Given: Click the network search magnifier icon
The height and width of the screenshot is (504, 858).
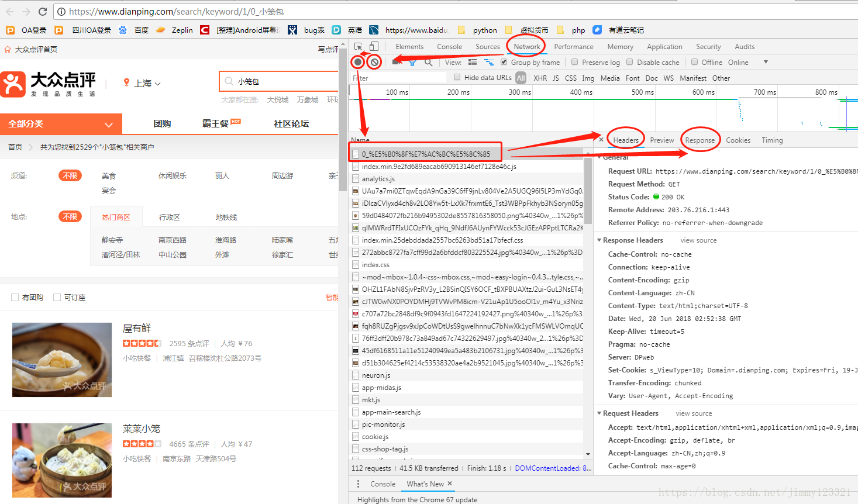Looking at the screenshot, I should tap(429, 62).
